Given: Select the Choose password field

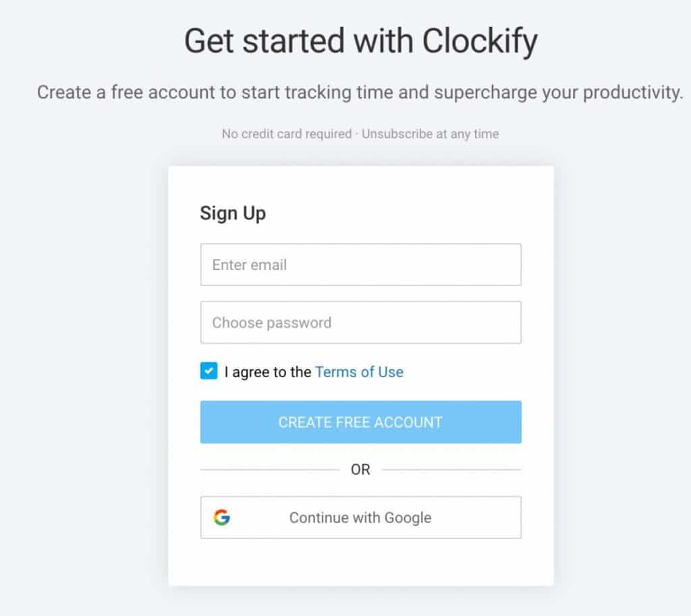Looking at the screenshot, I should (360, 323).
